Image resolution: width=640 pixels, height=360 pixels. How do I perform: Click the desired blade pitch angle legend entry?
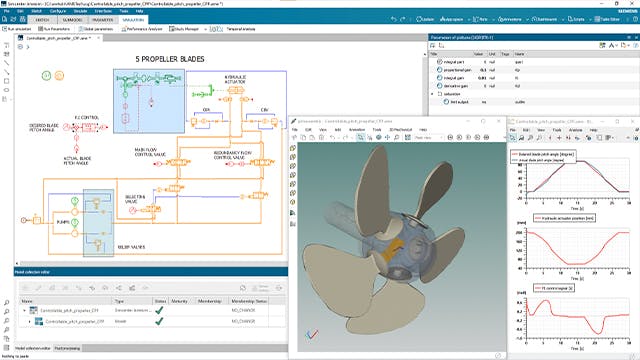(x=543, y=154)
